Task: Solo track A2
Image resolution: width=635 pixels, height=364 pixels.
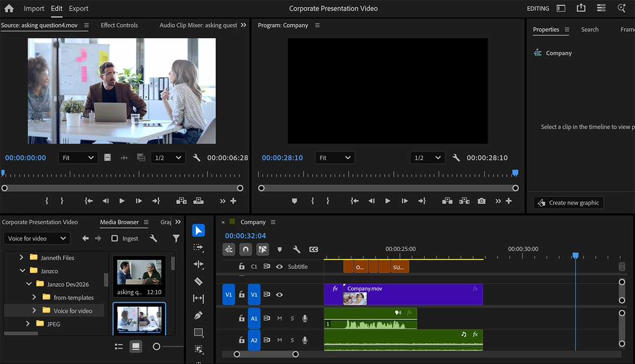Action: click(x=292, y=340)
